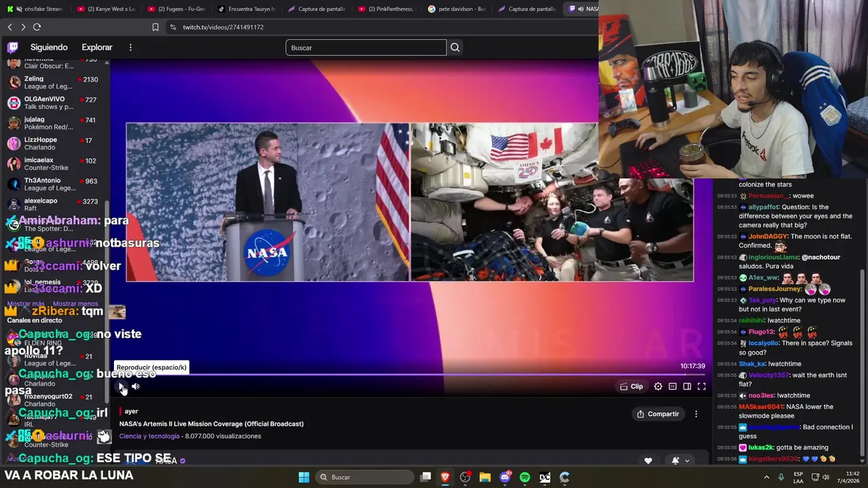Open frozenyogurt02 channel in the sidebar

(53, 400)
